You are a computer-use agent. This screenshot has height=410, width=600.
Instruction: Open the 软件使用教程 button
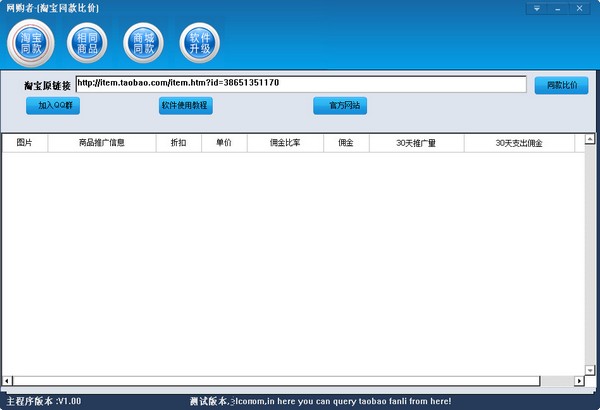pyautogui.click(x=186, y=106)
